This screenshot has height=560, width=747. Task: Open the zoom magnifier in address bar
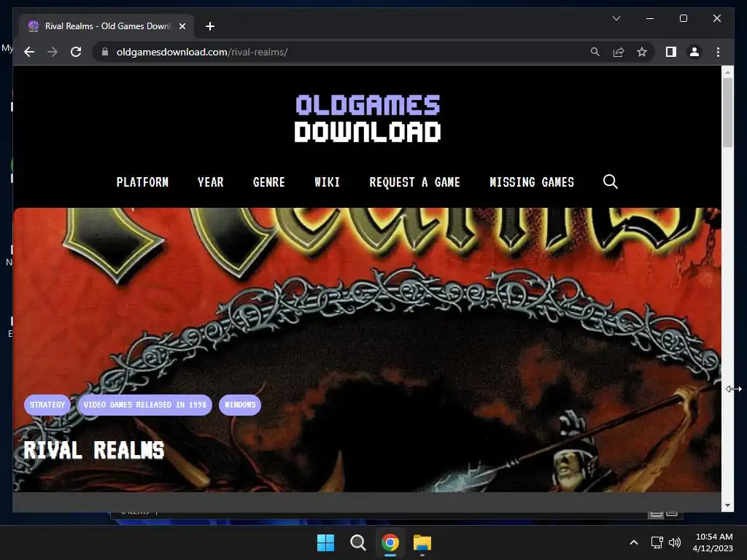595,52
